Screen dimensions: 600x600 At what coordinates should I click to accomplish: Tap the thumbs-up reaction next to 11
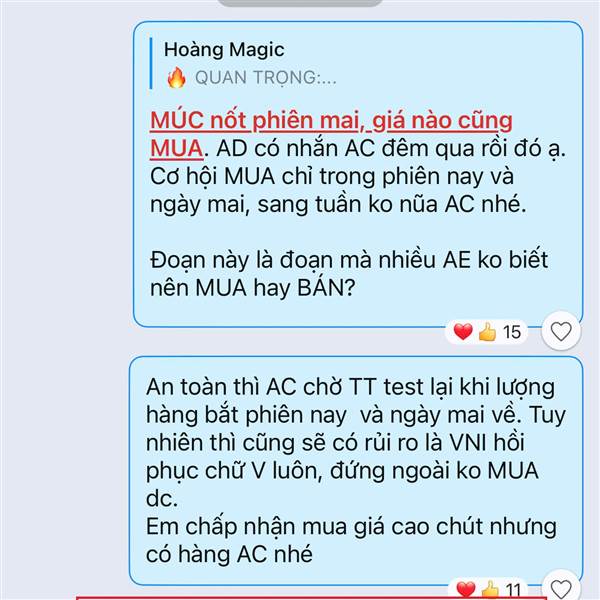(x=491, y=590)
